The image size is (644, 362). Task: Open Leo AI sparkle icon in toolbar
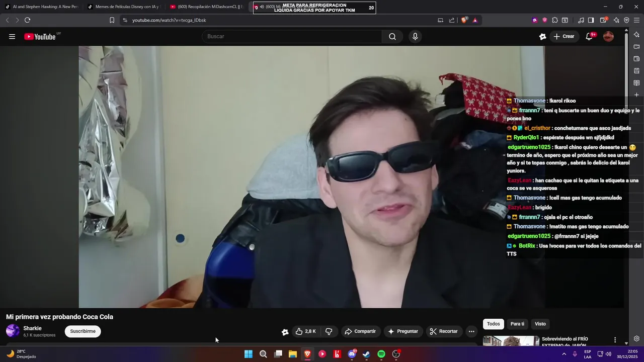click(x=616, y=20)
